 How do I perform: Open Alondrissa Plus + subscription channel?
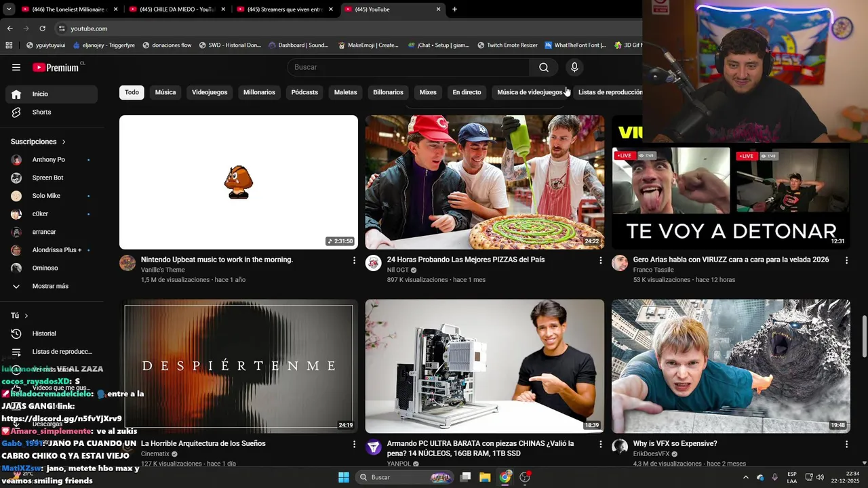point(52,250)
